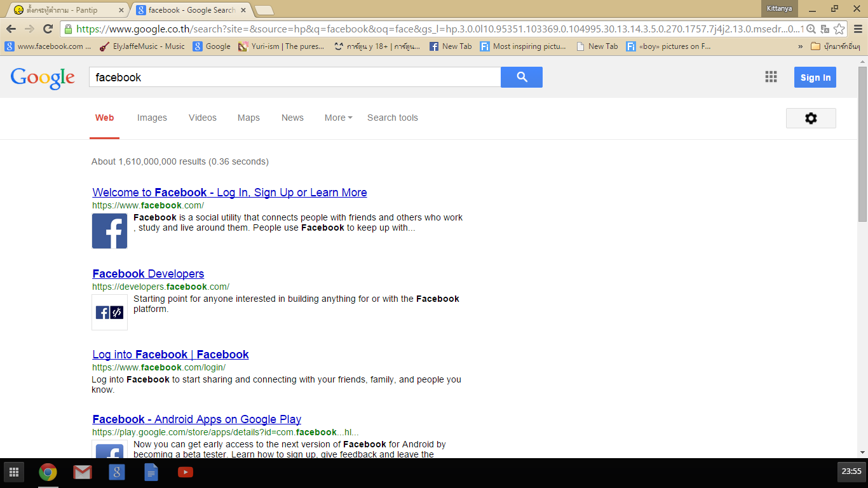Open the Yuri-ism bookmark
This screenshot has height=488, width=868.
pos(281,46)
